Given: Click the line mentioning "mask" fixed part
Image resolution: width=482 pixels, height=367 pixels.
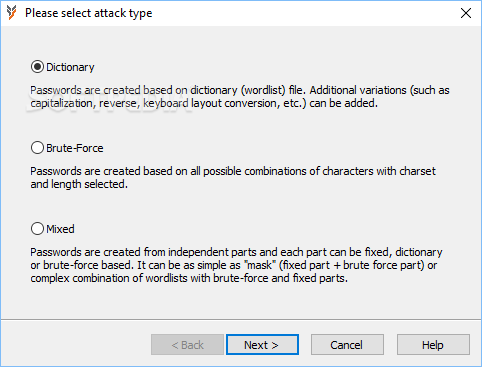Looking at the screenshot, I should coord(233,265).
